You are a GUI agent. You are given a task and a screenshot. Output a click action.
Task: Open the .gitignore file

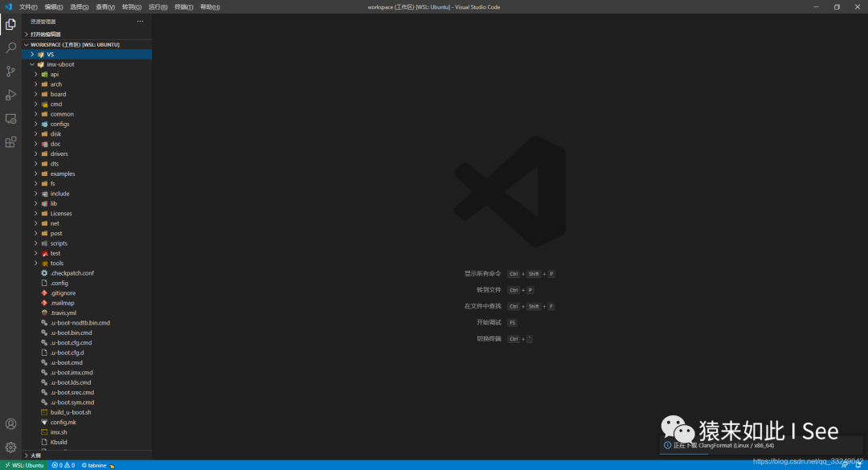pyautogui.click(x=87, y=293)
